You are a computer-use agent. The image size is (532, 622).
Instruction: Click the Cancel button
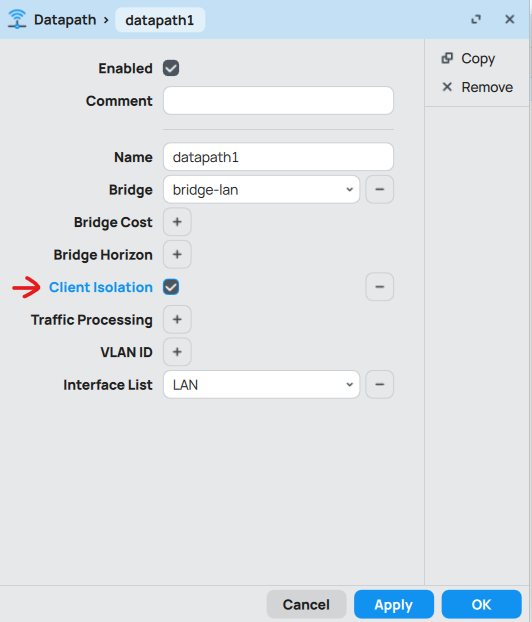(306, 605)
